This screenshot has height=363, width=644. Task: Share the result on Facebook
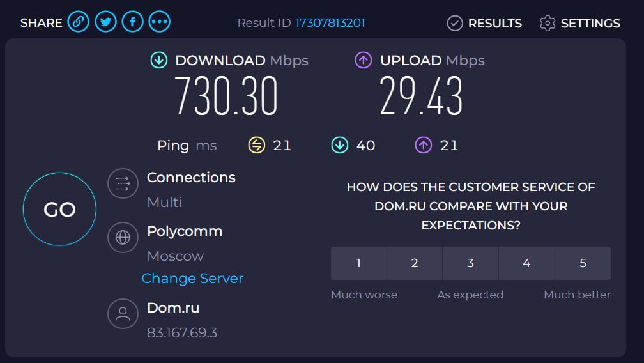pos(133,22)
